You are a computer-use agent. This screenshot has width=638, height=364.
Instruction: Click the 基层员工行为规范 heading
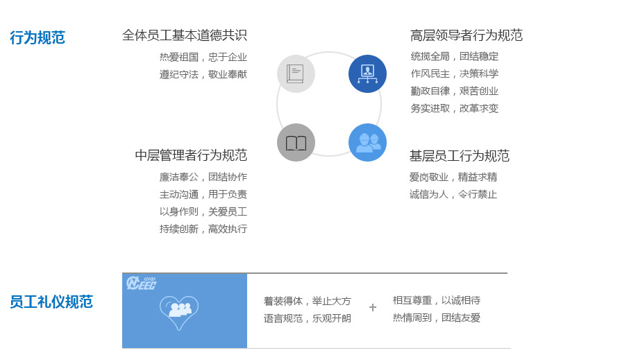pyautogui.click(x=459, y=156)
